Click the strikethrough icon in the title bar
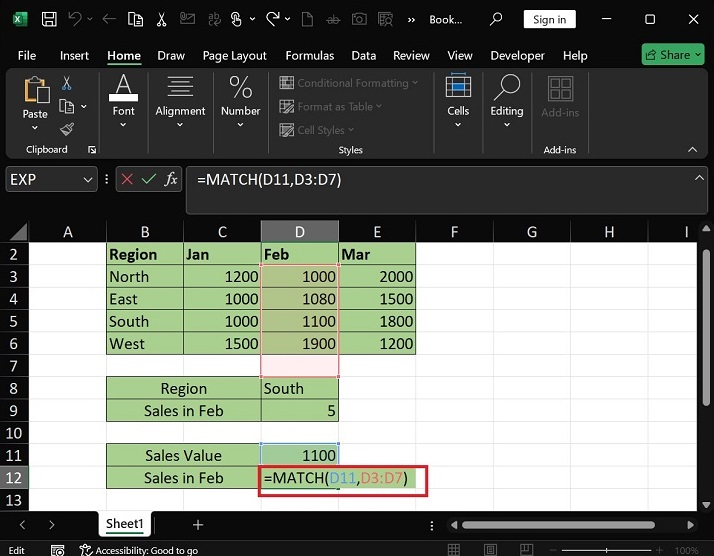 333,20
